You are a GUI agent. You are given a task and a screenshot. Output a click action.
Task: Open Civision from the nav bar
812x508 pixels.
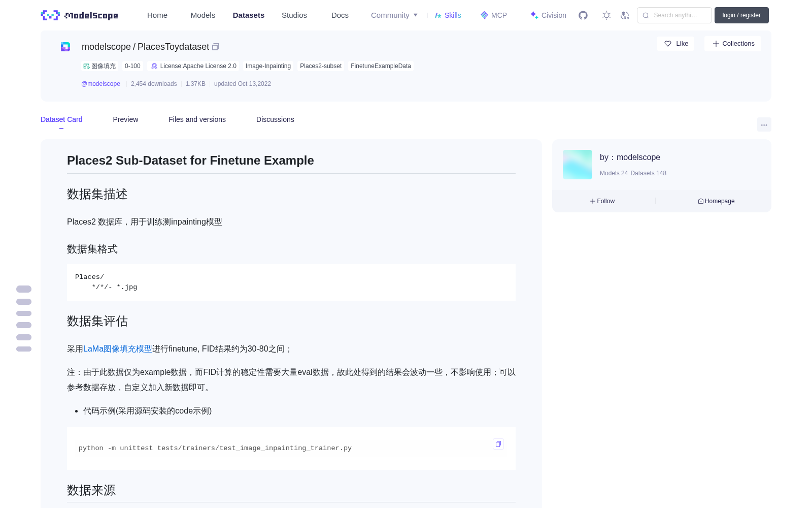548,15
